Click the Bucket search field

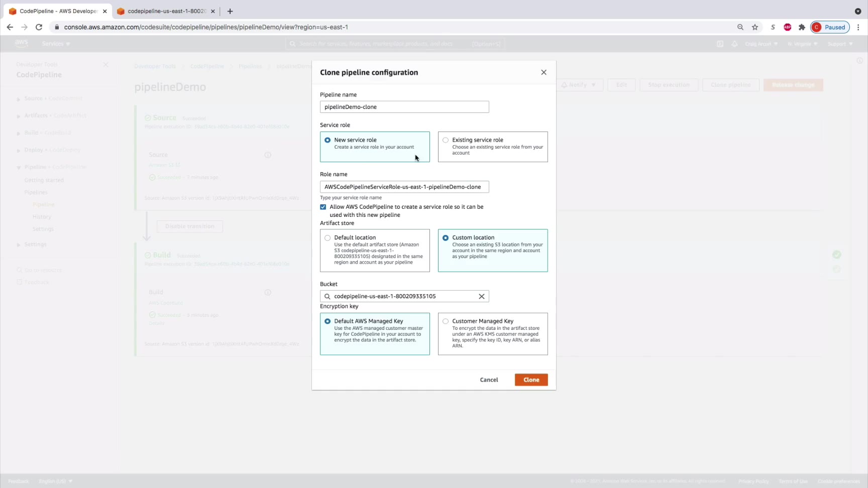click(404, 296)
